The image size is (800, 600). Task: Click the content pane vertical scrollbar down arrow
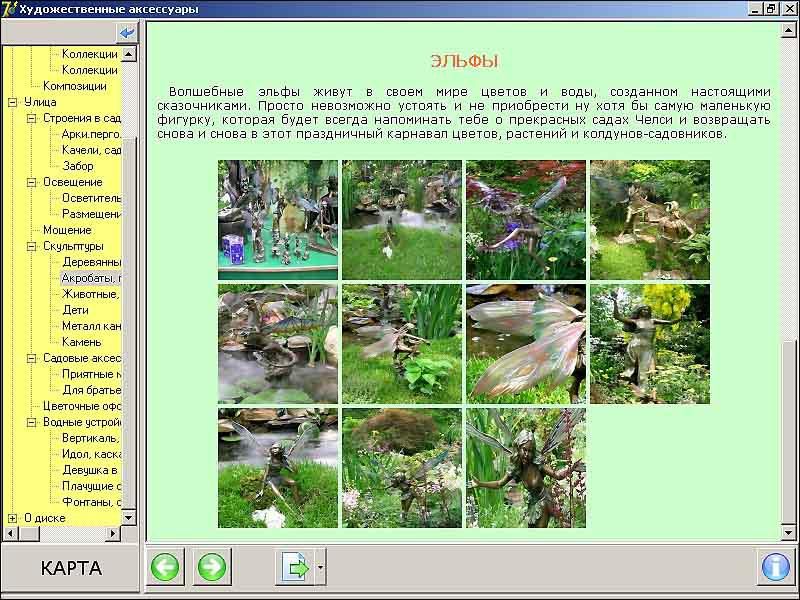click(x=788, y=534)
